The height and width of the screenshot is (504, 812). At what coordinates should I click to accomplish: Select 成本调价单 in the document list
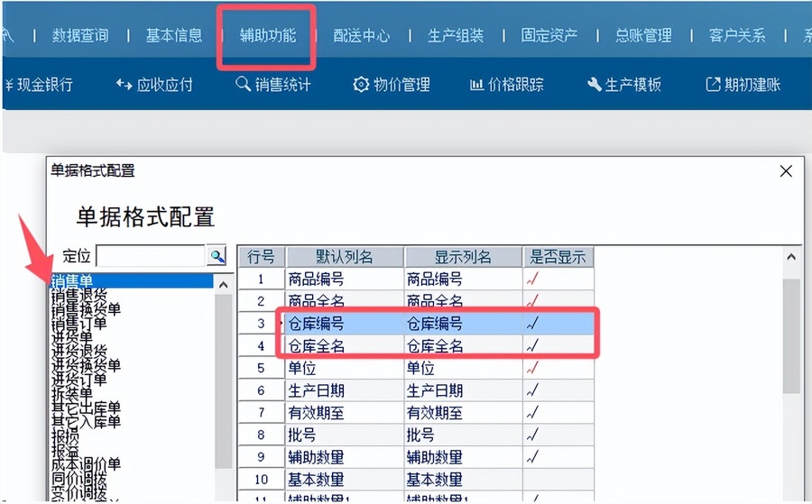click(86, 463)
